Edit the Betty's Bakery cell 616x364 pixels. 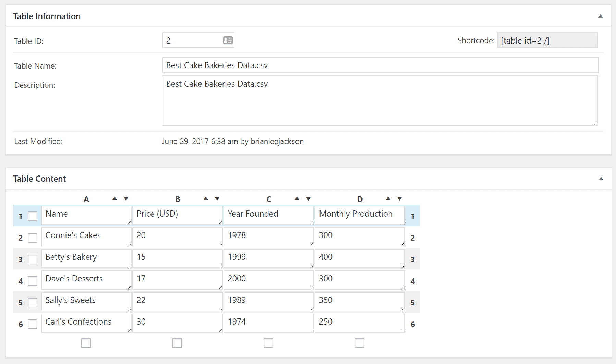point(86,258)
